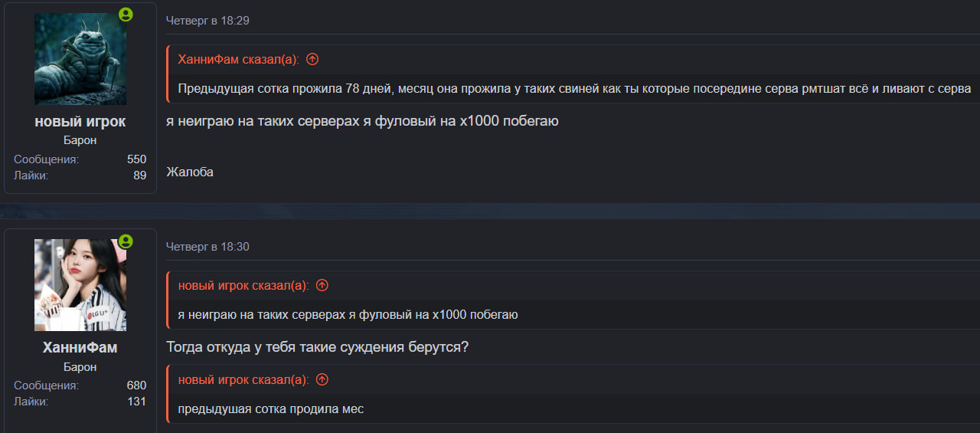Open the Четверг в 18:30 timestamp
The image size is (980, 433).
coord(207,247)
